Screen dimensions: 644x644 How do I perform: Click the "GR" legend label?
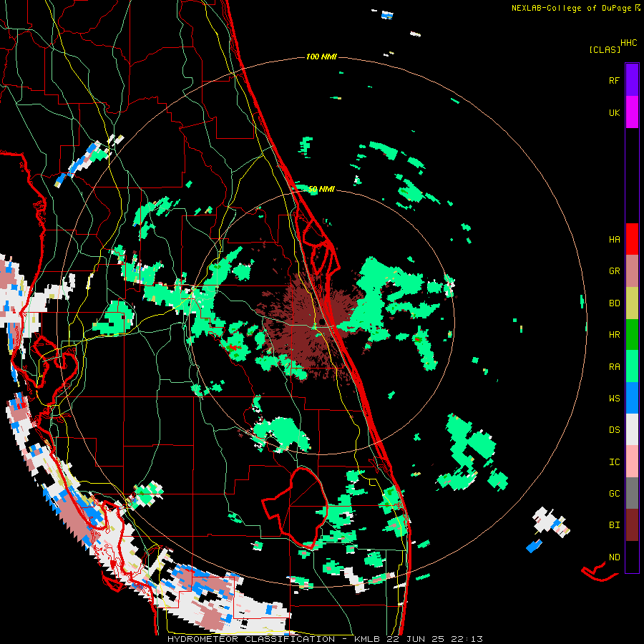tap(614, 271)
